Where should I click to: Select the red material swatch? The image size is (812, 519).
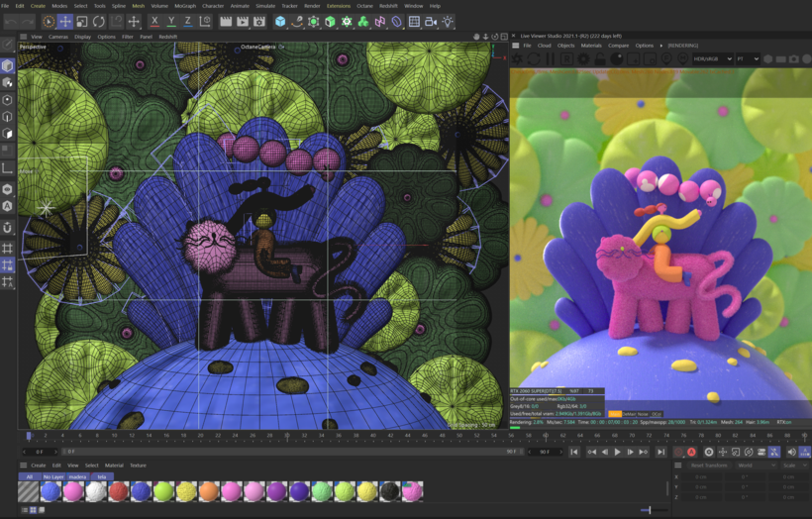coord(118,491)
